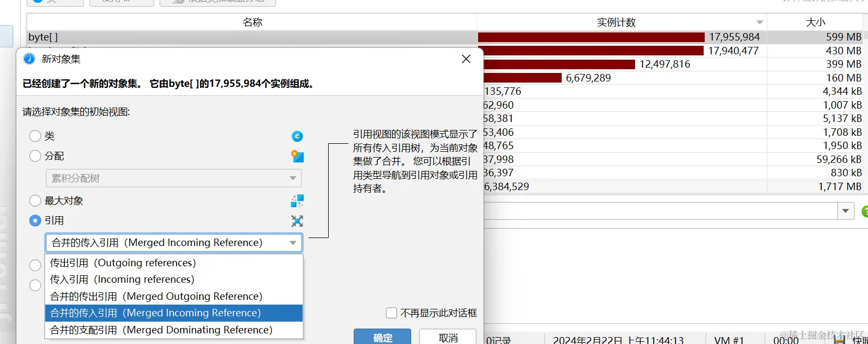Select the 类 radio button

[35, 136]
